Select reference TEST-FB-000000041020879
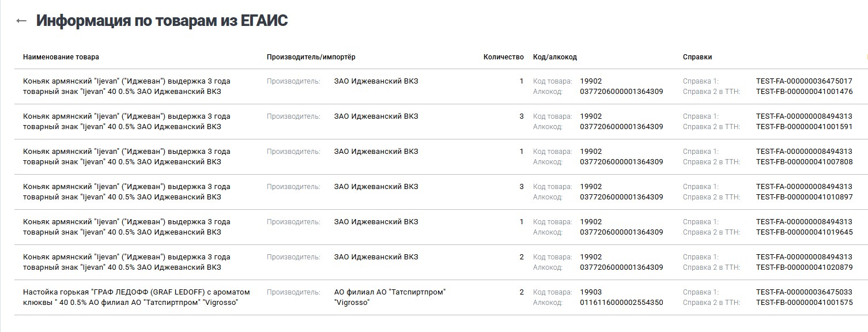Screen dimensions: 868x332 pos(804,267)
